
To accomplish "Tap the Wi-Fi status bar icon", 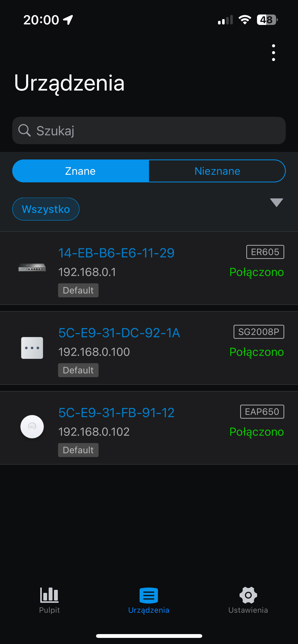I will tap(245, 20).
